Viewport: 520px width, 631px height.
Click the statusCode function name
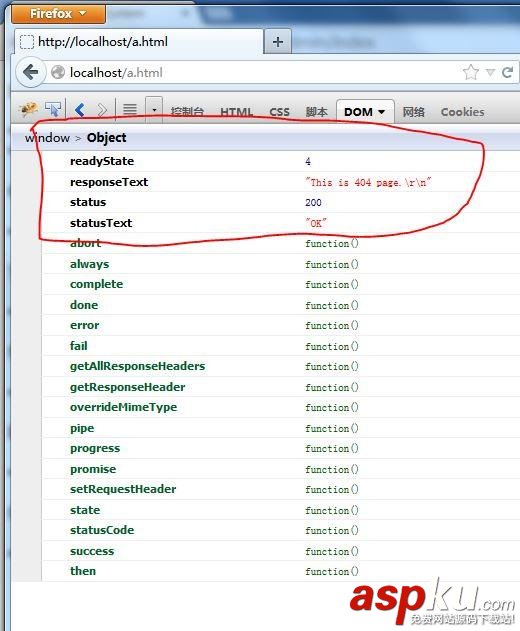point(102,530)
